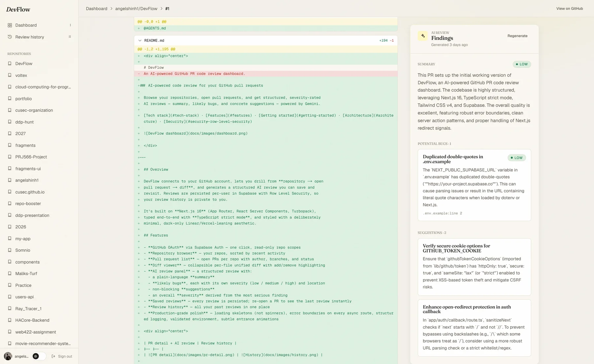Image resolution: width=594 pixels, height=364 pixels.
Task: Regenerate the AI review findings
Action: [517, 36]
